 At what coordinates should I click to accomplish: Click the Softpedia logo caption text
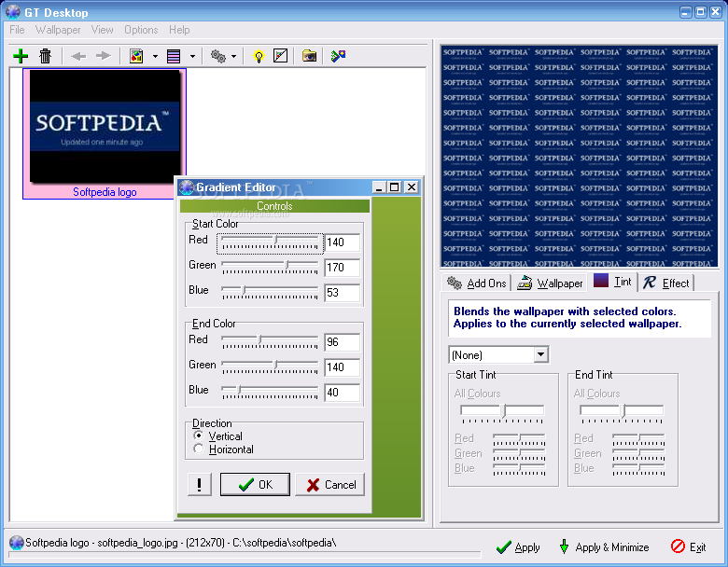pos(105,191)
